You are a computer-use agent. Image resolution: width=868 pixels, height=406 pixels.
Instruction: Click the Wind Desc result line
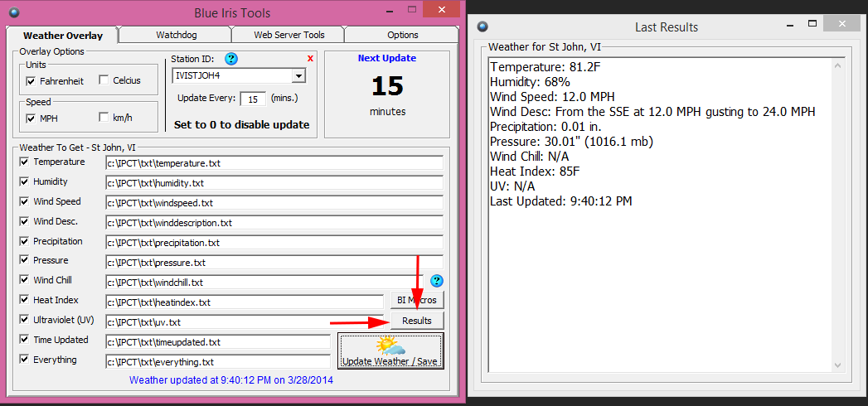(652, 113)
